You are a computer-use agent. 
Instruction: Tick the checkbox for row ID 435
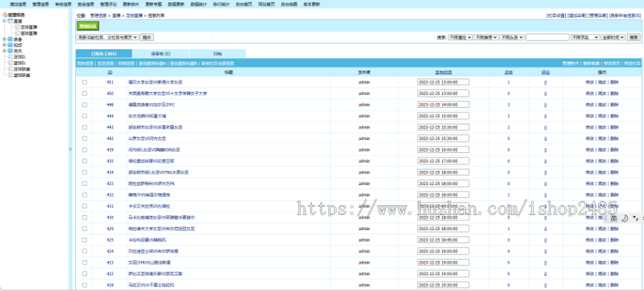pos(84,161)
